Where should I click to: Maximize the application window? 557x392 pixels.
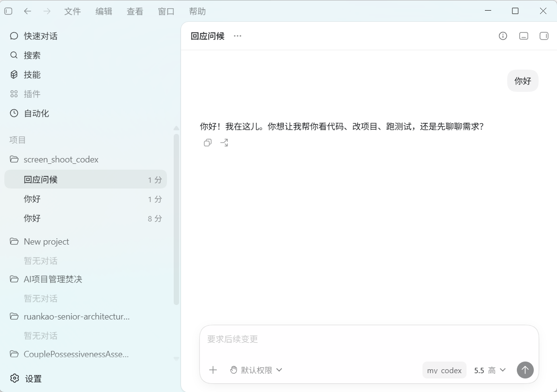[515, 11]
